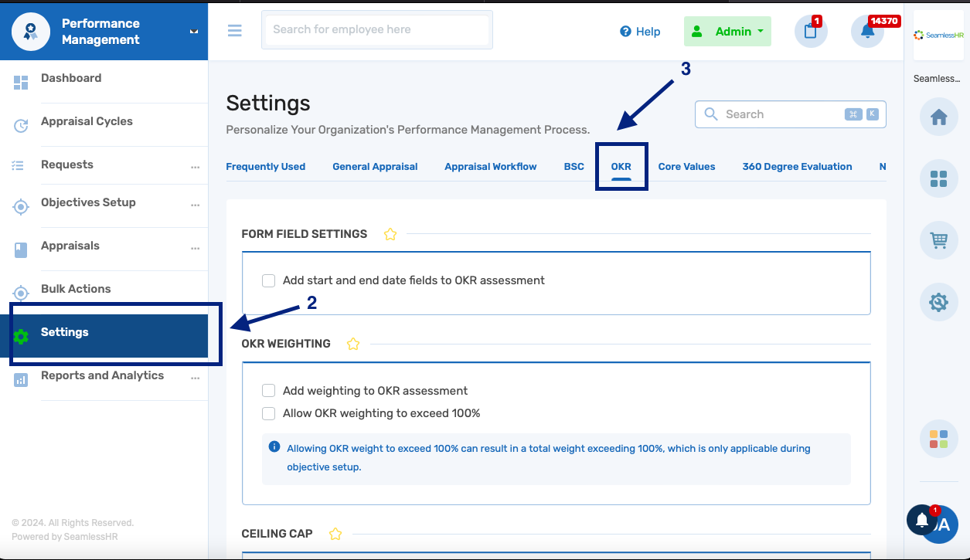The width and height of the screenshot is (970, 560).
Task: Open the shopping cart icon
Action: pyautogui.click(x=939, y=241)
